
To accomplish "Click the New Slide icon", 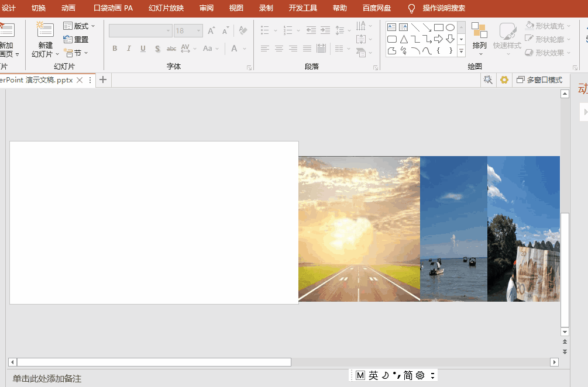I will click(45, 30).
